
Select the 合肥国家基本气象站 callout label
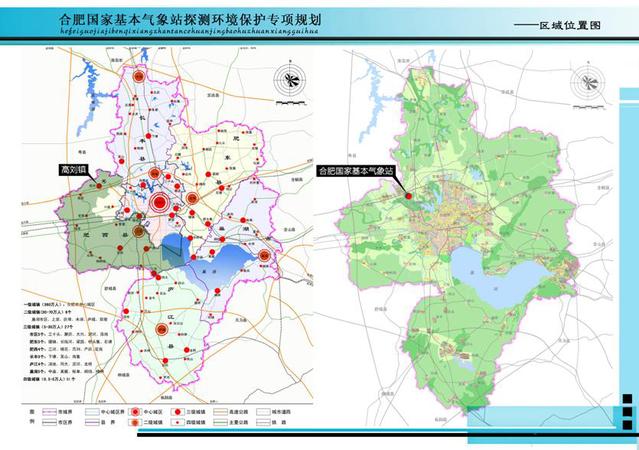click(x=355, y=171)
